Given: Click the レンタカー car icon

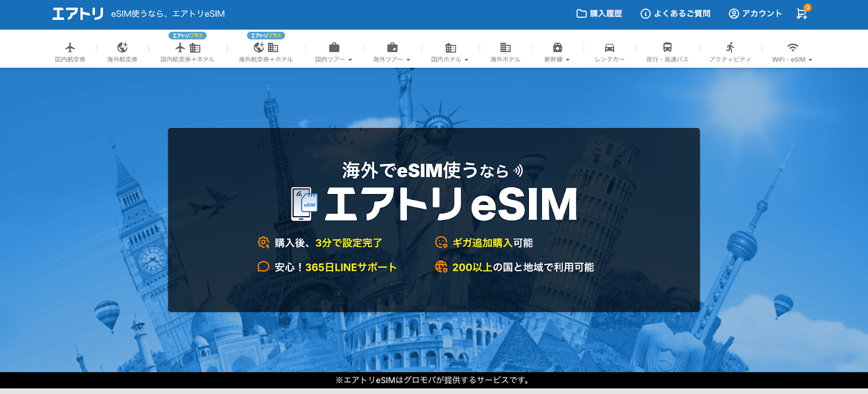Looking at the screenshot, I should click(610, 48).
